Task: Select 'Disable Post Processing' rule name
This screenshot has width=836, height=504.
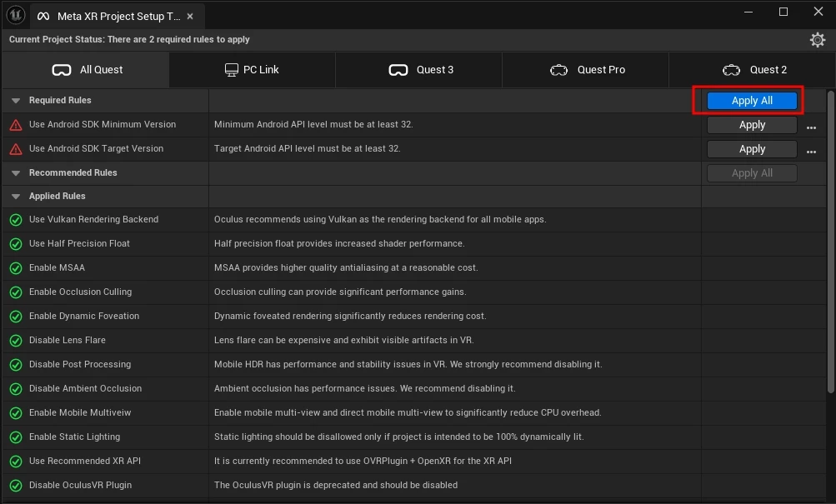Action: point(80,364)
